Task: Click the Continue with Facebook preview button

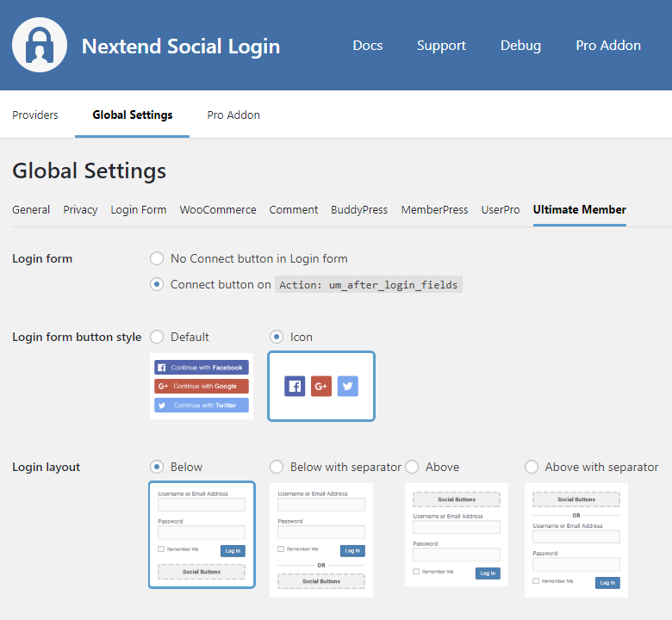Action: pyautogui.click(x=202, y=368)
